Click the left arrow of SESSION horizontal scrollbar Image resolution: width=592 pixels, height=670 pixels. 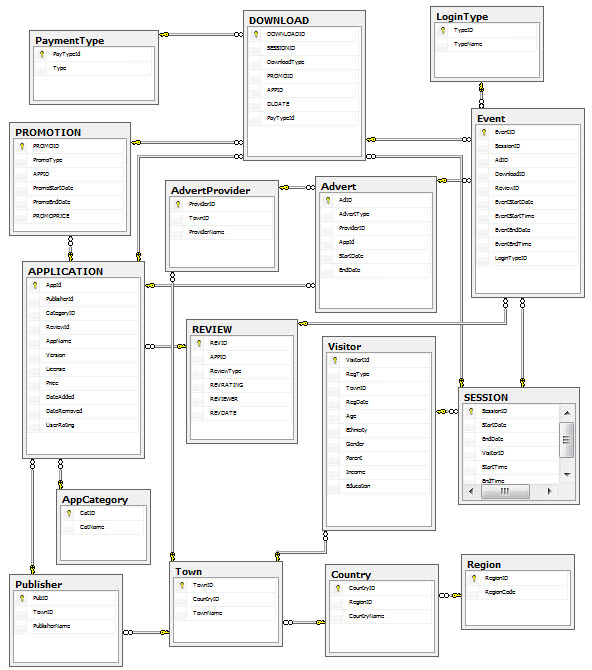pos(471,491)
